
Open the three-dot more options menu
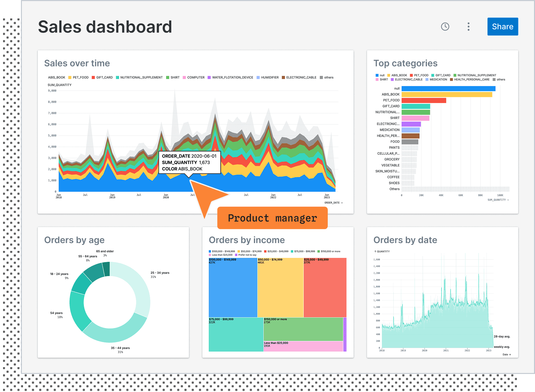[x=468, y=27]
